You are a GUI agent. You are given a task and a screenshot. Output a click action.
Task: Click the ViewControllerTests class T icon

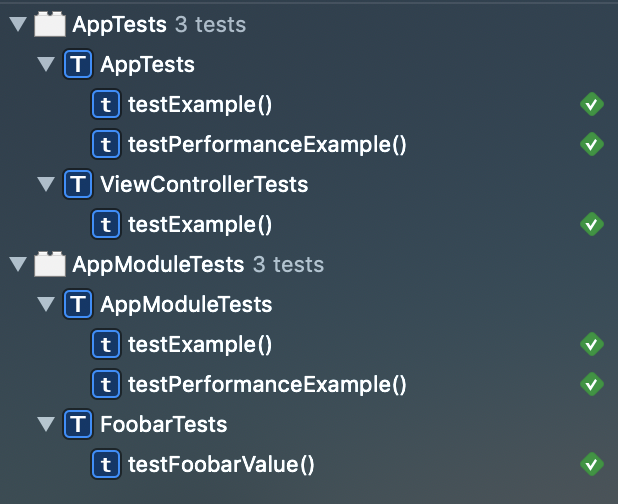pyautogui.click(x=78, y=184)
